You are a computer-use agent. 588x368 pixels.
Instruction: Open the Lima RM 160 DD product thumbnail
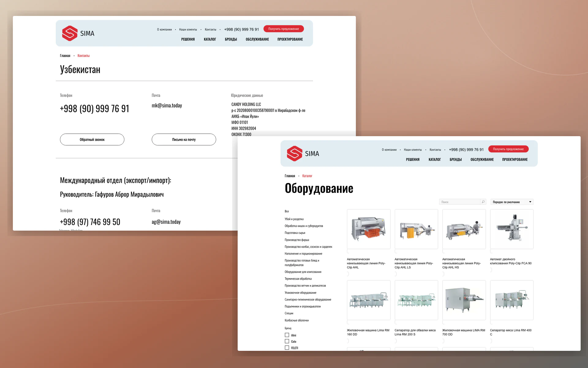click(369, 300)
